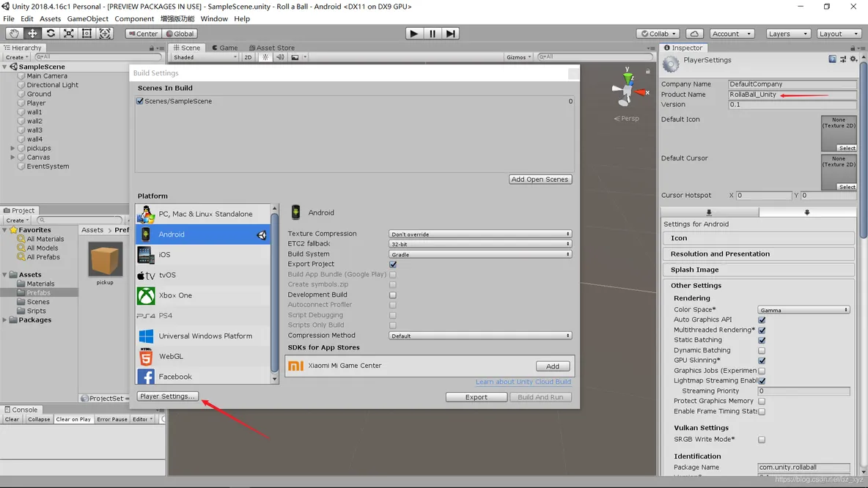Select the tvOS platform entry
868x488 pixels.
pos(203,275)
